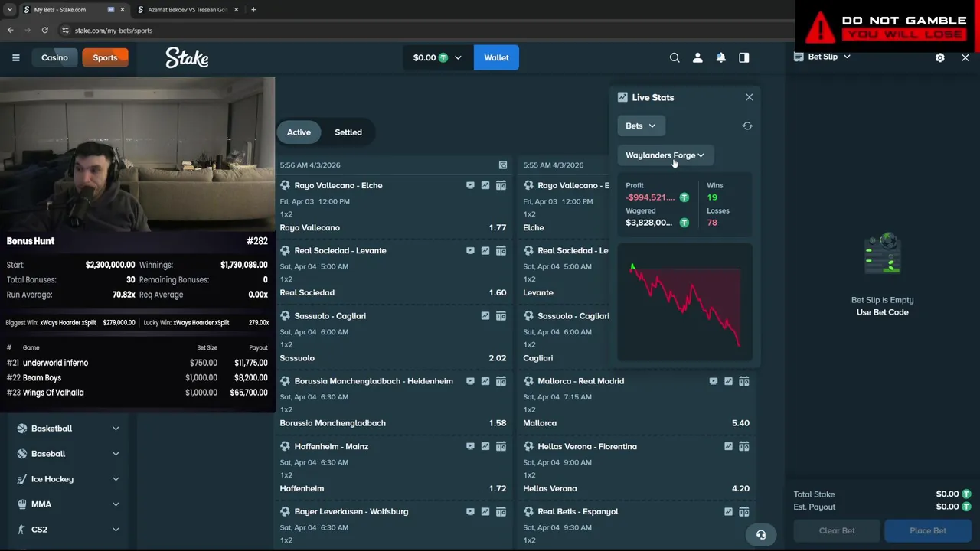Open browser tab search dropdown arrow
980x551 pixels.
coord(9,10)
